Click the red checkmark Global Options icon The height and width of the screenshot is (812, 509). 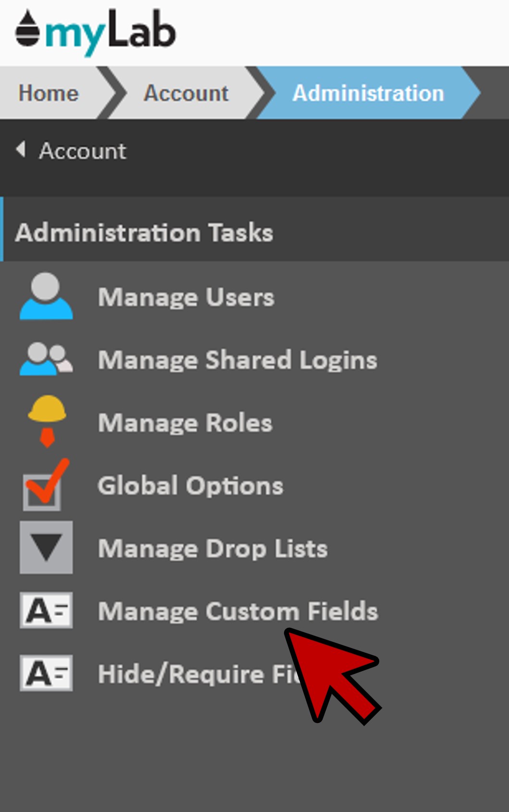[x=45, y=486]
